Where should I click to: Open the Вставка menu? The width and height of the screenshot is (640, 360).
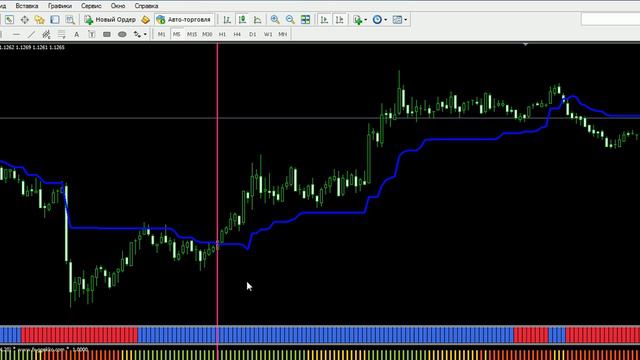pos(27,6)
